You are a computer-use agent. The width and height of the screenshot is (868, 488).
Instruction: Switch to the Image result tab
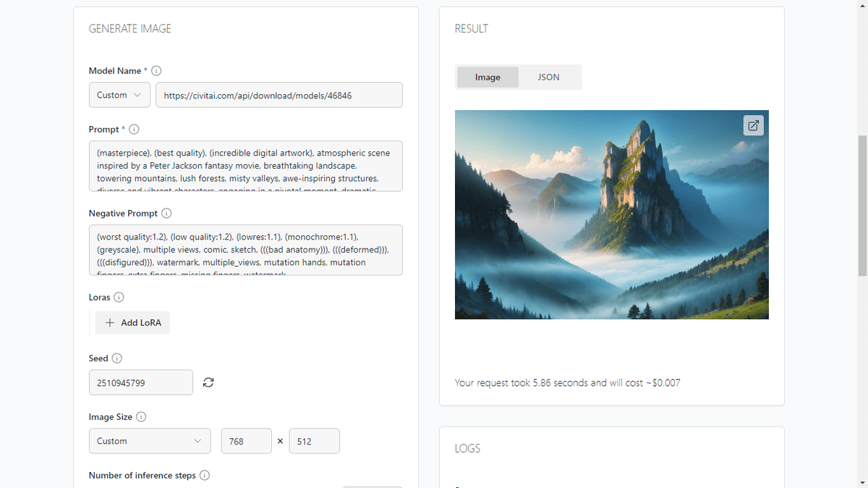coord(488,77)
